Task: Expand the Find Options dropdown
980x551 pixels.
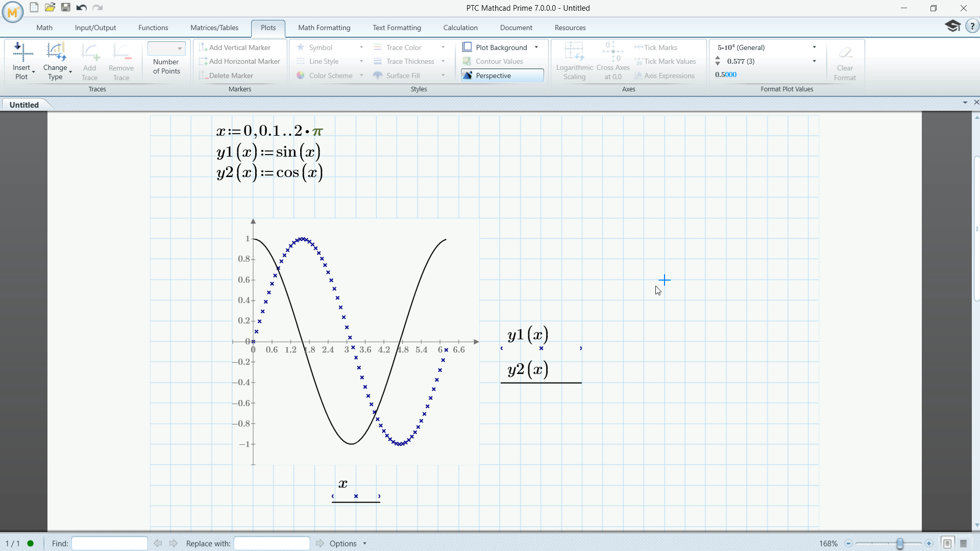Action: click(x=364, y=543)
